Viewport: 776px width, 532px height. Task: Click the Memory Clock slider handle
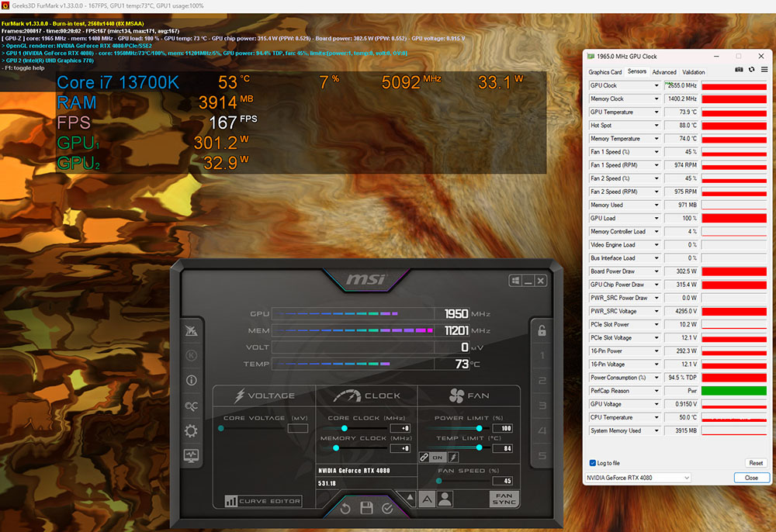336,448
